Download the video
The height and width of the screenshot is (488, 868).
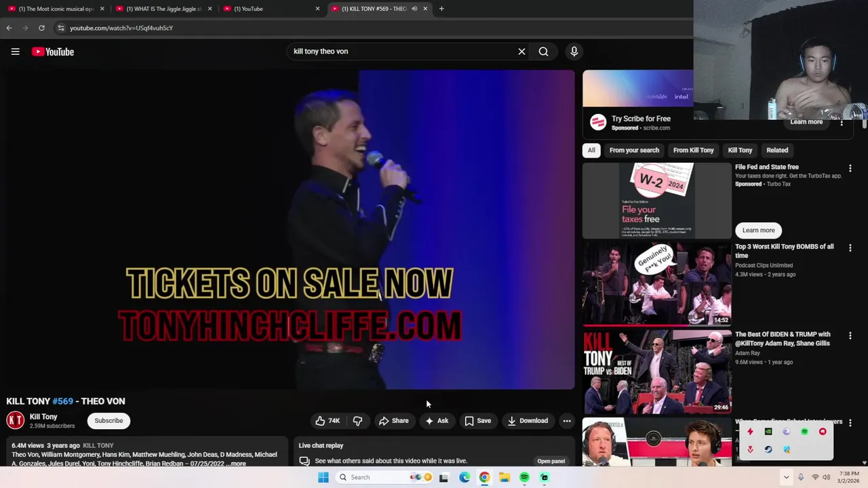528,421
